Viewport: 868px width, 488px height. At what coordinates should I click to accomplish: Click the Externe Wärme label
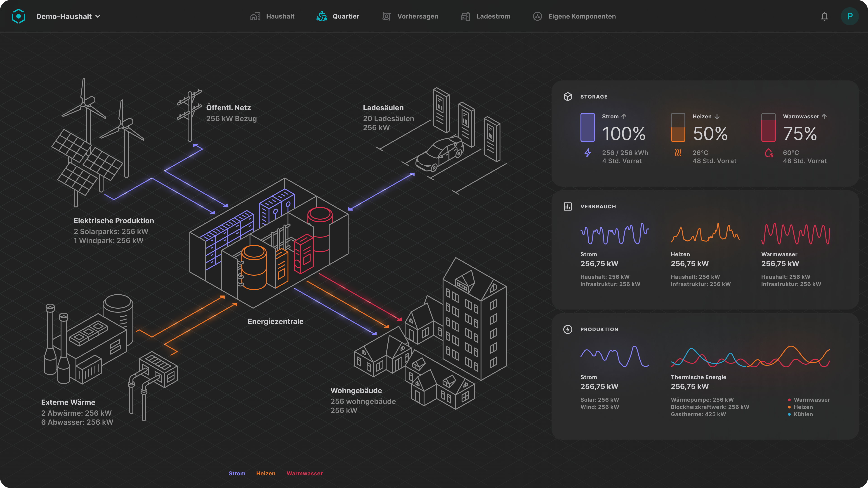click(x=68, y=402)
